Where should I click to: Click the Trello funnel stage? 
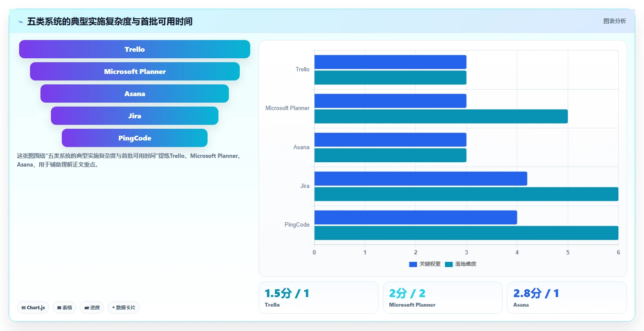coord(134,49)
